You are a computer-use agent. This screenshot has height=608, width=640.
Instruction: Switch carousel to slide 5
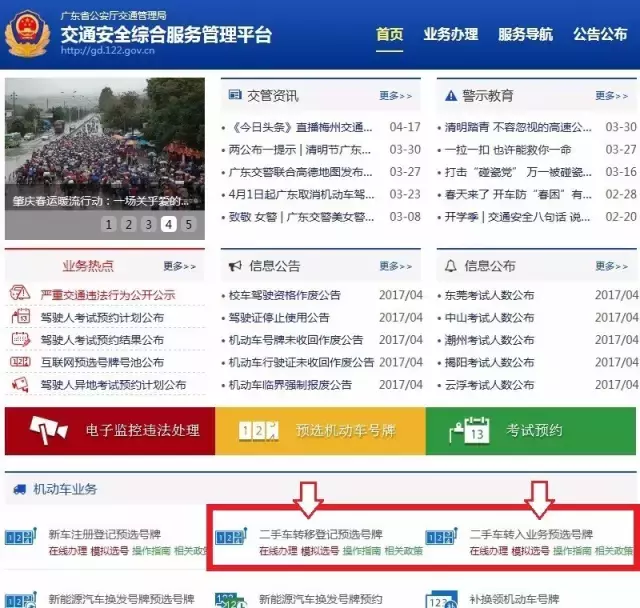tap(189, 224)
